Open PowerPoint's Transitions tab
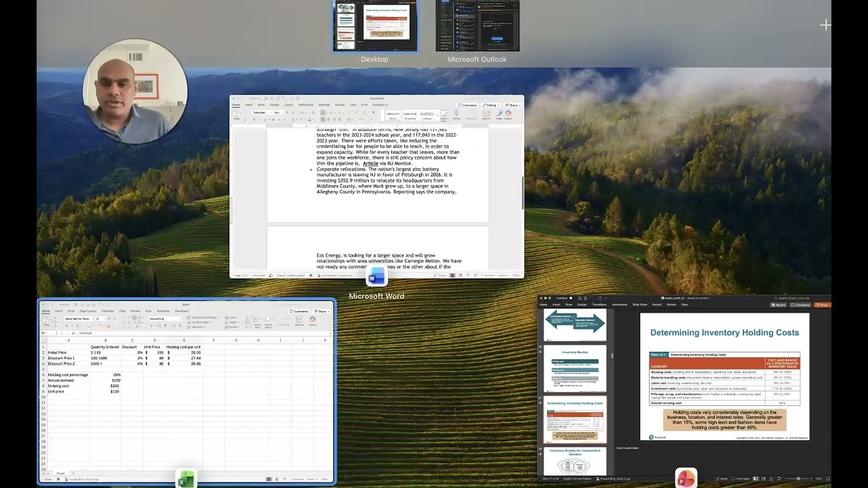Image resolution: width=868 pixels, height=488 pixels. click(x=599, y=304)
